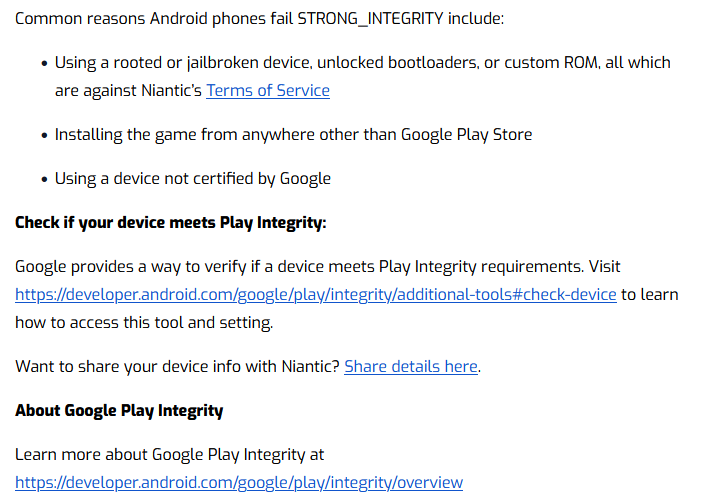Click the Share details here link
The height and width of the screenshot is (501, 703).
point(411,366)
